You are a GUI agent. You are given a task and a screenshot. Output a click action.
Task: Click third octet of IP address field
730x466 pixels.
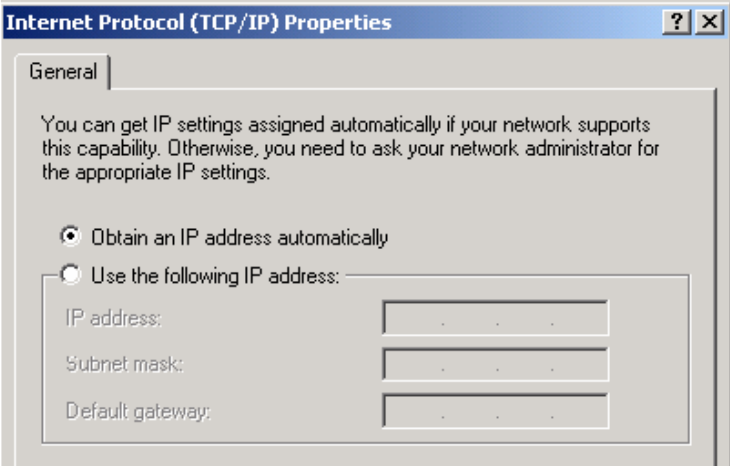tap(525, 318)
